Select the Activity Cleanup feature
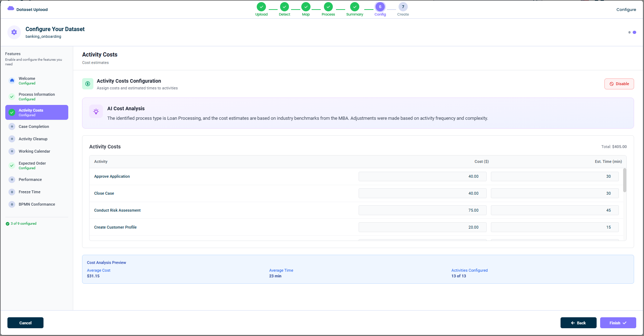 click(x=37, y=139)
